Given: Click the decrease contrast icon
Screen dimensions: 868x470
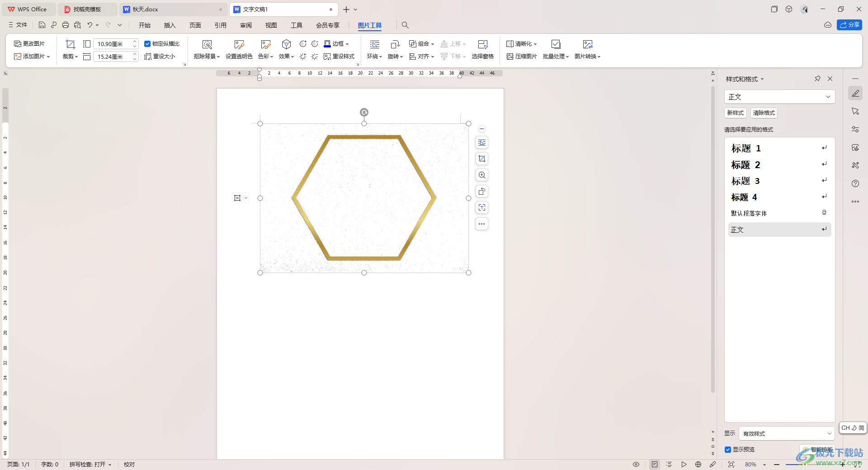Looking at the screenshot, I should 315,44.
